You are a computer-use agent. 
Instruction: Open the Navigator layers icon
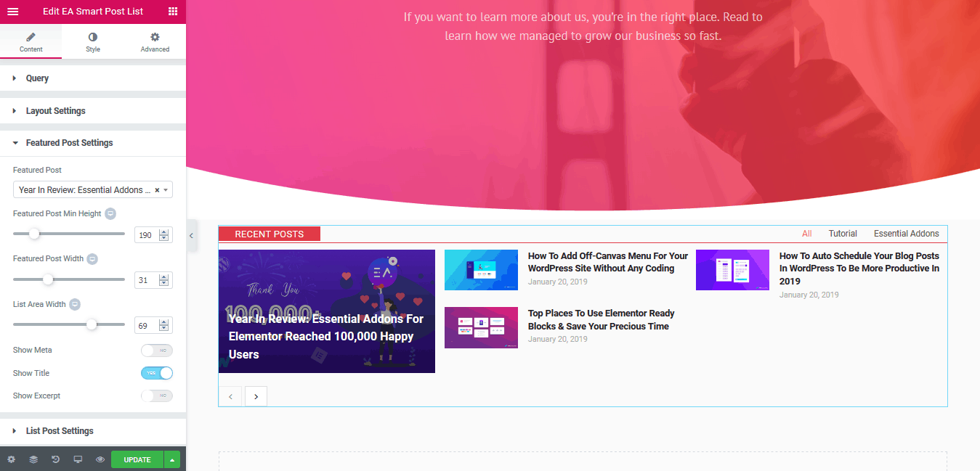tap(33, 459)
